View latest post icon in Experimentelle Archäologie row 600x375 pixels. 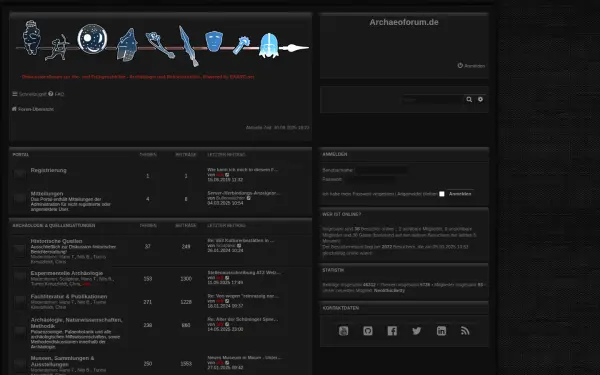point(227,278)
